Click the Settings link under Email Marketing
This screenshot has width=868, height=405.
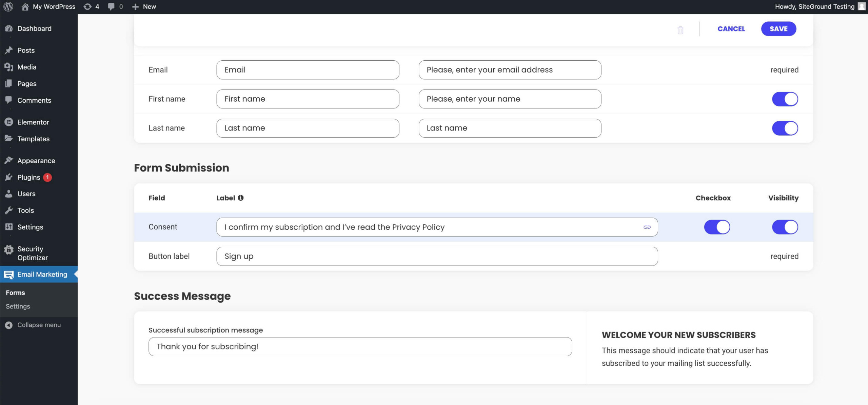coord(17,306)
